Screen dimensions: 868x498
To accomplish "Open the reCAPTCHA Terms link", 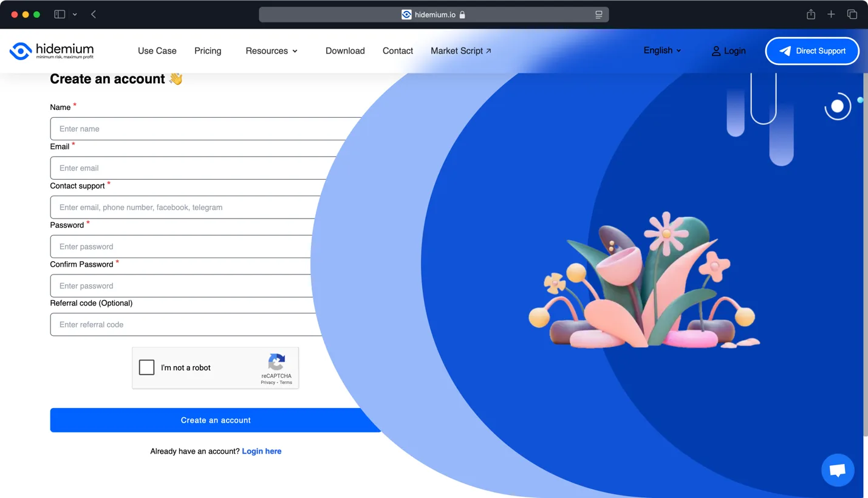I will [285, 383].
